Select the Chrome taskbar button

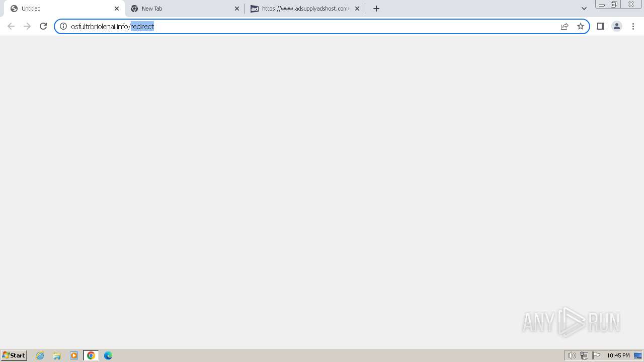tap(91, 355)
